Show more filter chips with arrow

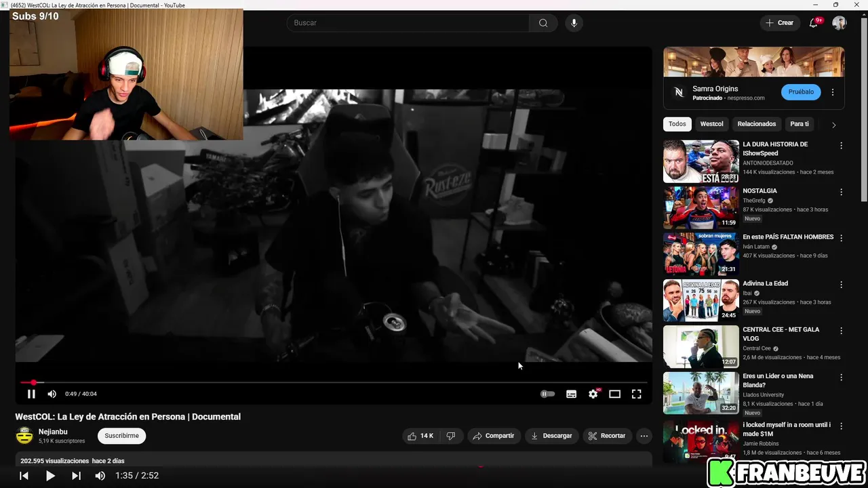coord(833,125)
